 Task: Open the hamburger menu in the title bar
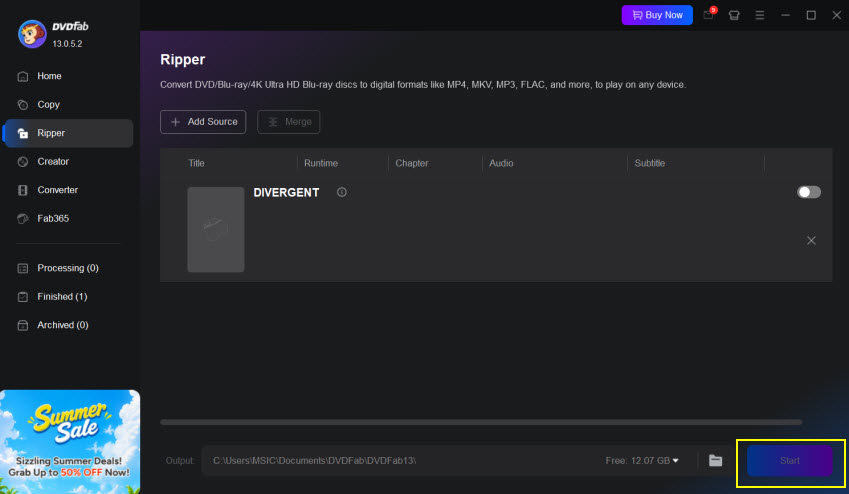(760, 15)
